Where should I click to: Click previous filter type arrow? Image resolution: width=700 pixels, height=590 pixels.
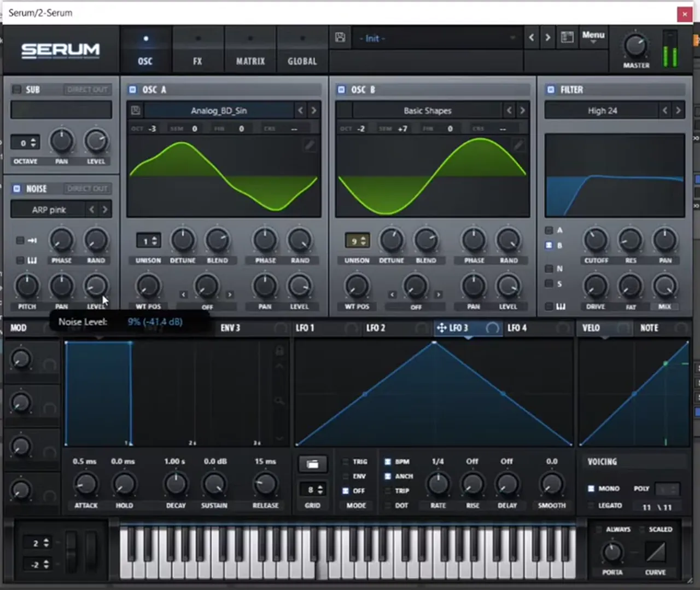[665, 111]
